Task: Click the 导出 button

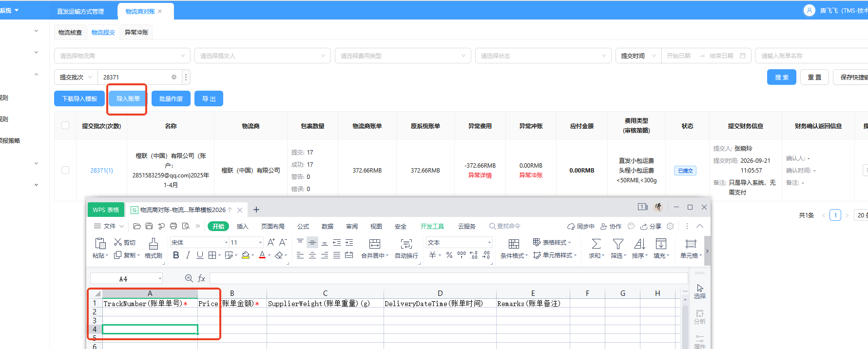Action: 209,98
